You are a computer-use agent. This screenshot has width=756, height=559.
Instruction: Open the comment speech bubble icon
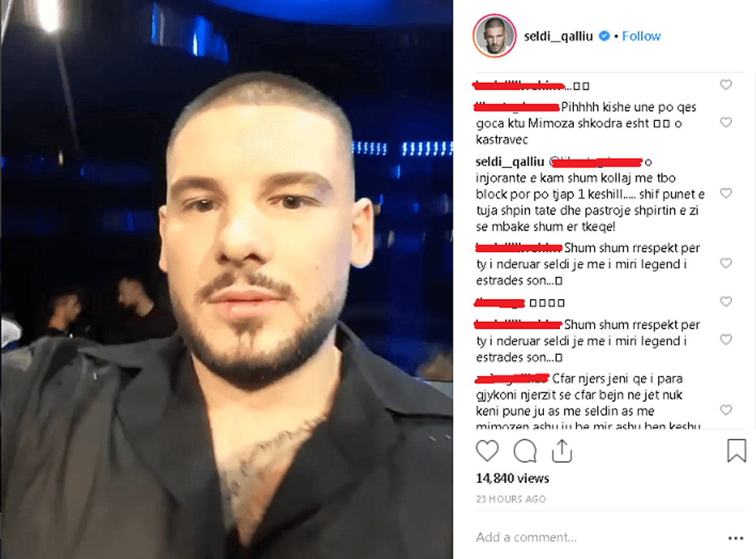coord(525,451)
